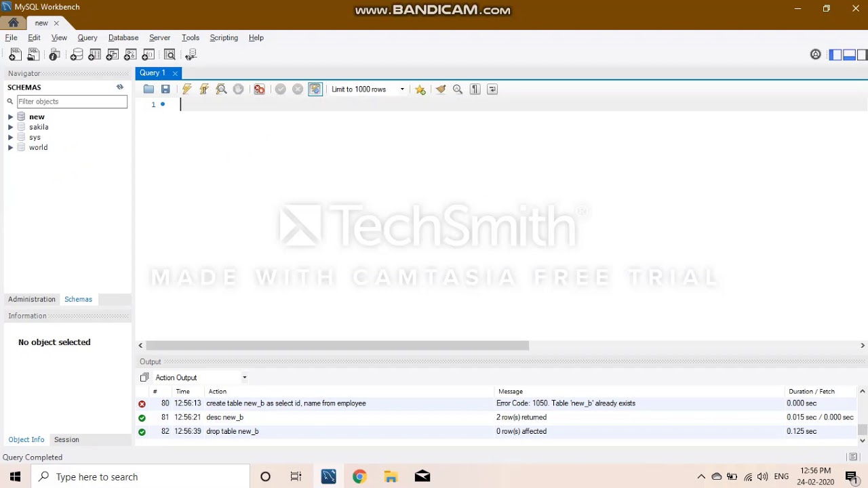Open Chrome from the taskbar
Screen dimensions: 868x488
[x=359, y=477]
